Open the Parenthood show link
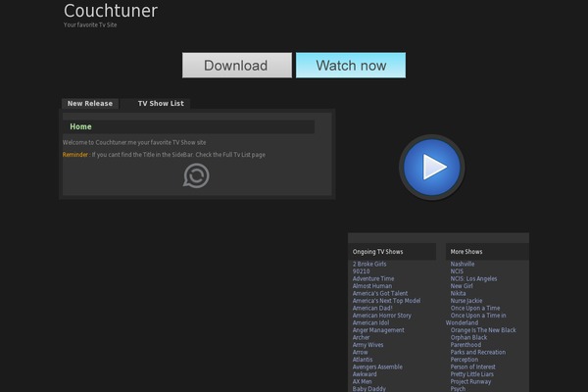 pyautogui.click(x=465, y=345)
